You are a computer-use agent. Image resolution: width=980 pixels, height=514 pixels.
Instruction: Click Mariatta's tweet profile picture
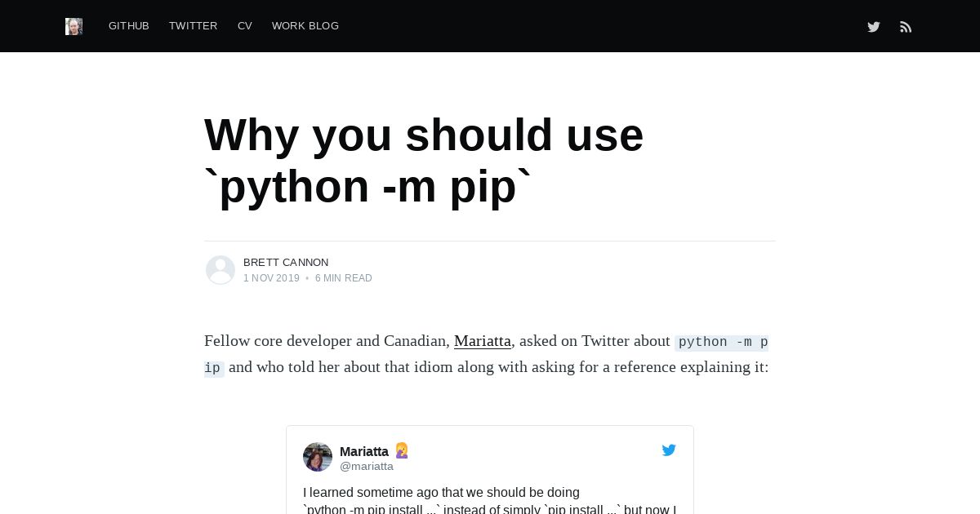point(318,457)
